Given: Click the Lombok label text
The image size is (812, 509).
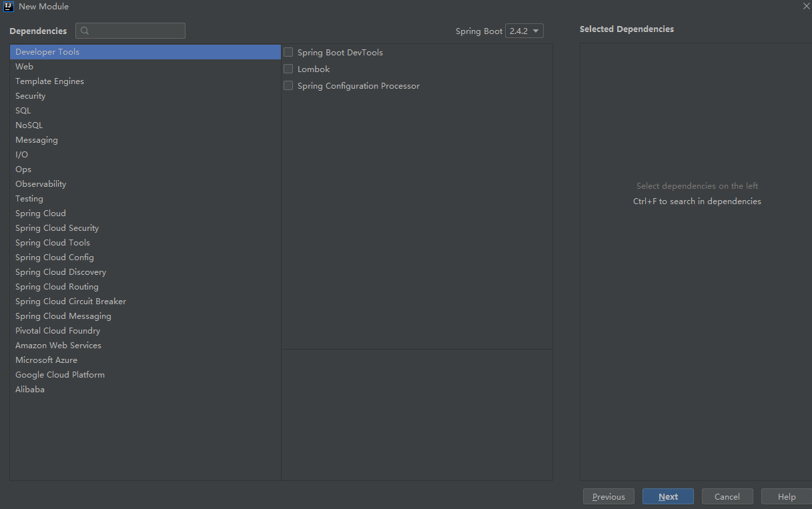Looking at the screenshot, I should (x=314, y=69).
